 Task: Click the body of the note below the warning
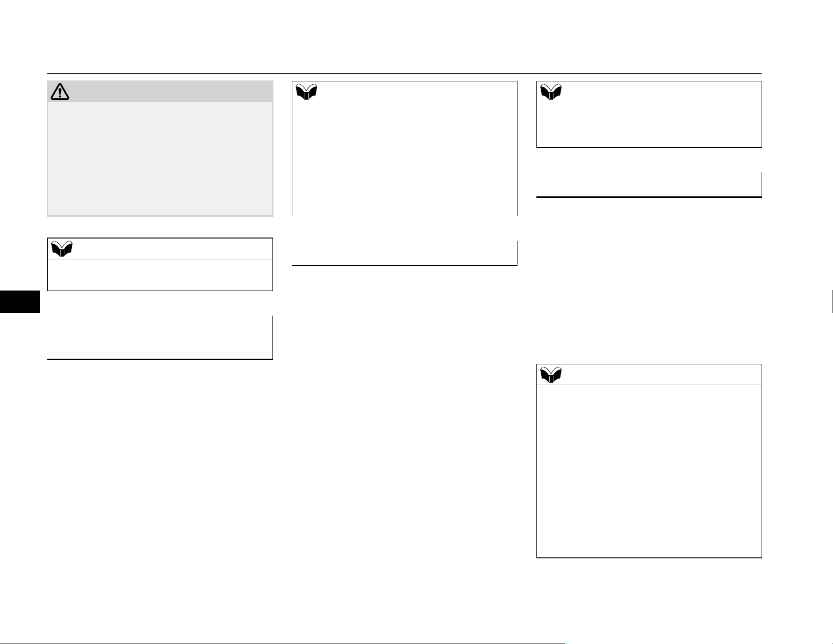click(160, 274)
